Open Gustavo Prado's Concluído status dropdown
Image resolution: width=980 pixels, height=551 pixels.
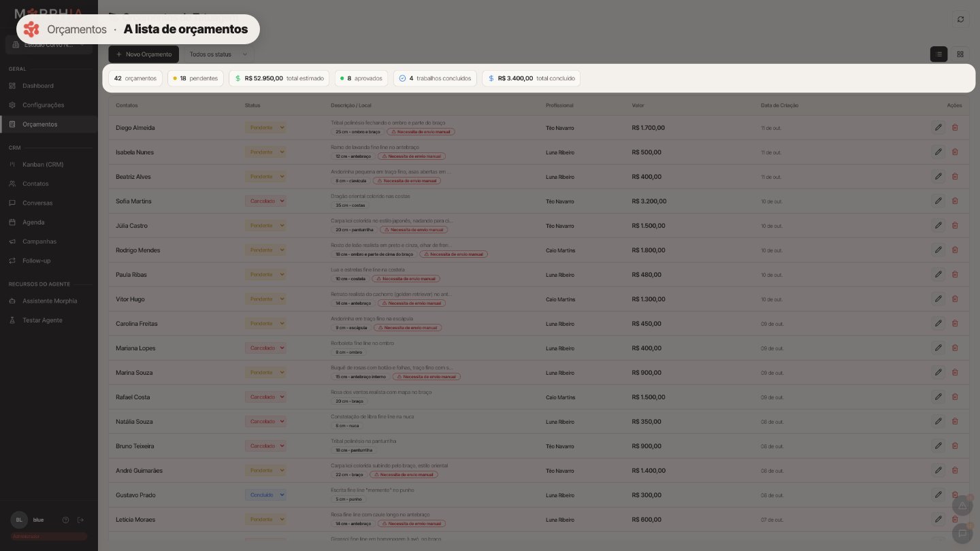point(265,495)
